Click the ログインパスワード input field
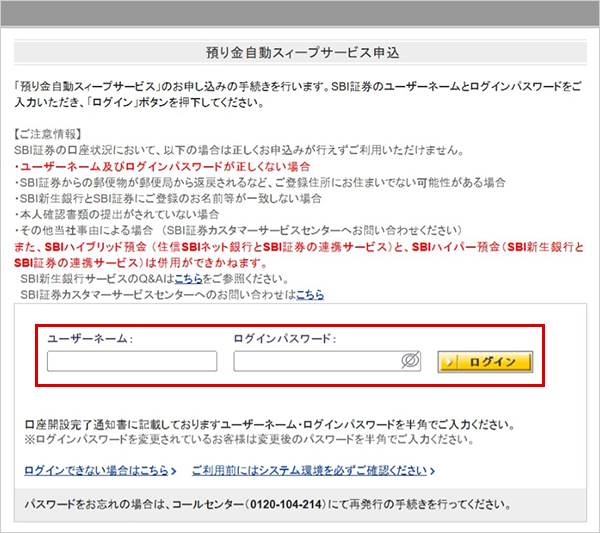Screen dimensions: 600x533 (327, 361)
